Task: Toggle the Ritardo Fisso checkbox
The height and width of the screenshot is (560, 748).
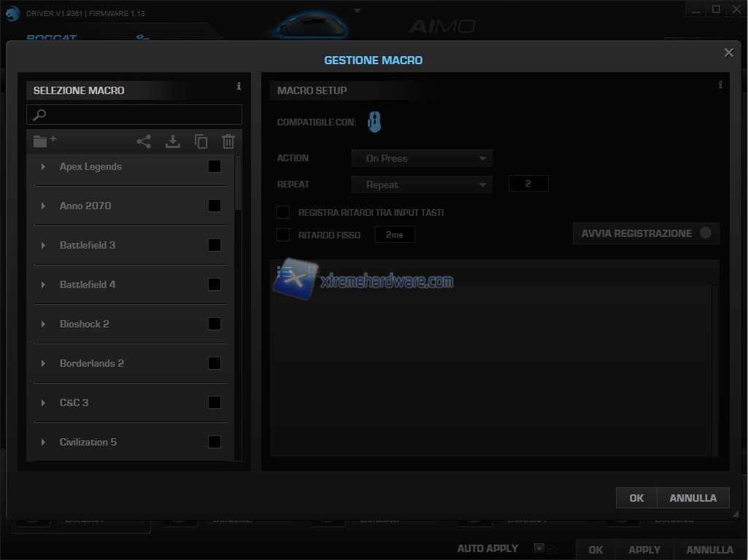Action: [x=283, y=235]
